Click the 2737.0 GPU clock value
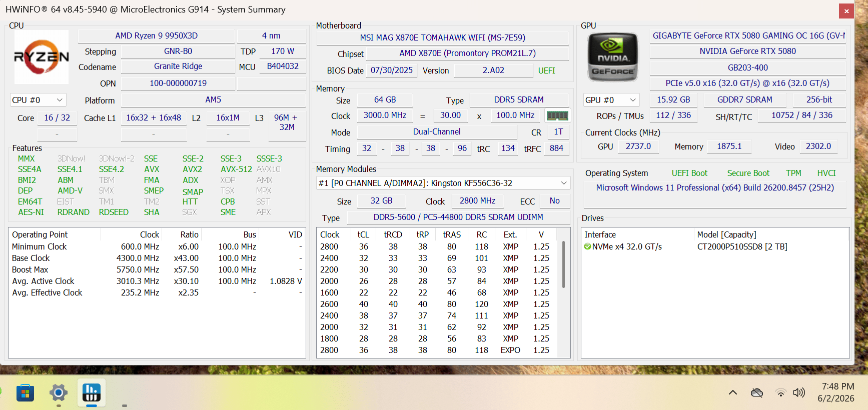868x410 pixels. (x=638, y=146)
